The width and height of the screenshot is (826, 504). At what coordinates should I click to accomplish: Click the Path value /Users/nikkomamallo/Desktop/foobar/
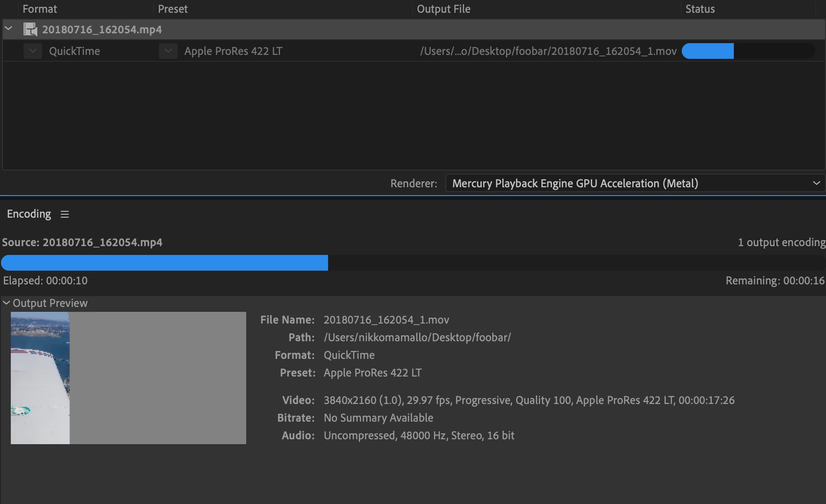point(417,337)
